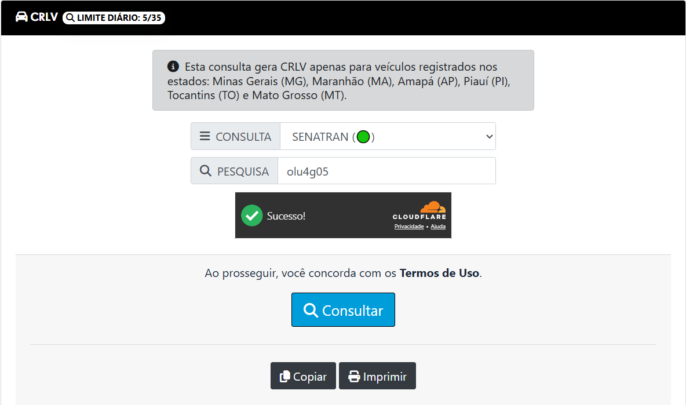686x405 pixels.
Task: Click the info icon in the gray notice box
Action: tap(173, 66)
